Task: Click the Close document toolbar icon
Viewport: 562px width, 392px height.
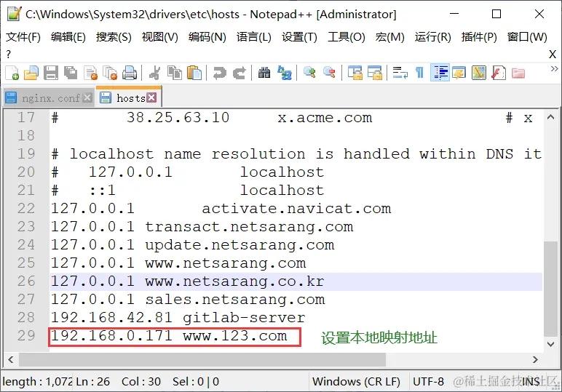Action: click(x=91, y=73)
